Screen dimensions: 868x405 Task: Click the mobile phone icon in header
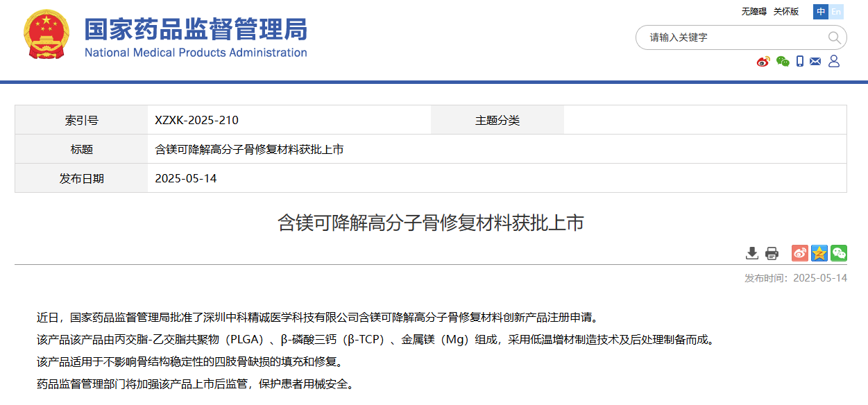pos(800,62)
